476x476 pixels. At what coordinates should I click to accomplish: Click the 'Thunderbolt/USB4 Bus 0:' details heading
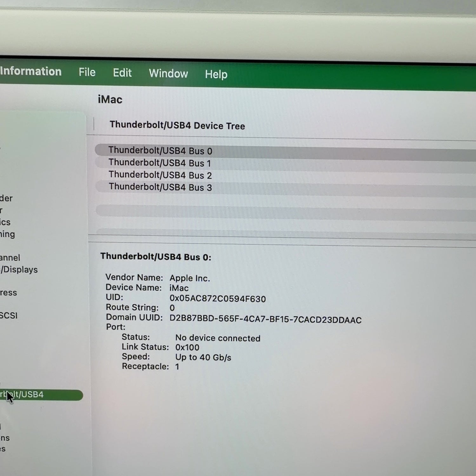pyautogui.click(x=156, y=257)
